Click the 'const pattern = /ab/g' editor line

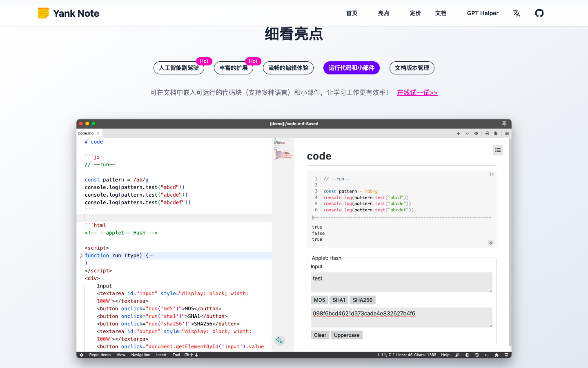[x=117, y=180]
